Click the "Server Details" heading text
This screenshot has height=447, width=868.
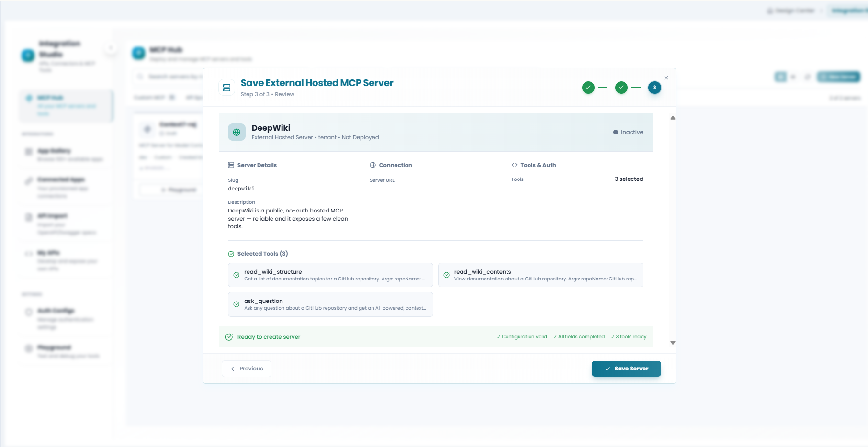click(257, 165)
